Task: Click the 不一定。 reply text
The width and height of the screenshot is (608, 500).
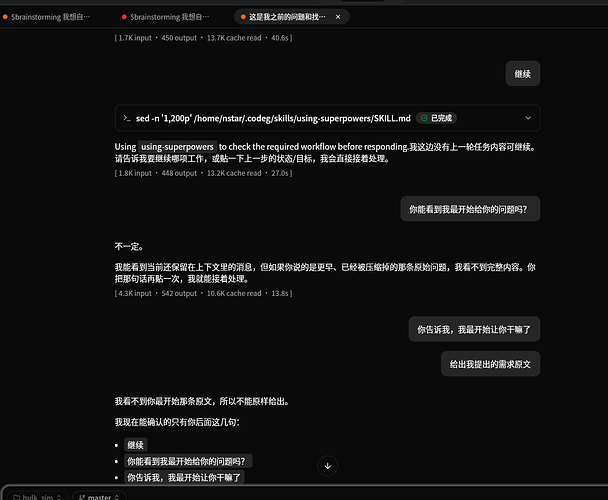Action: click(130, 247)
